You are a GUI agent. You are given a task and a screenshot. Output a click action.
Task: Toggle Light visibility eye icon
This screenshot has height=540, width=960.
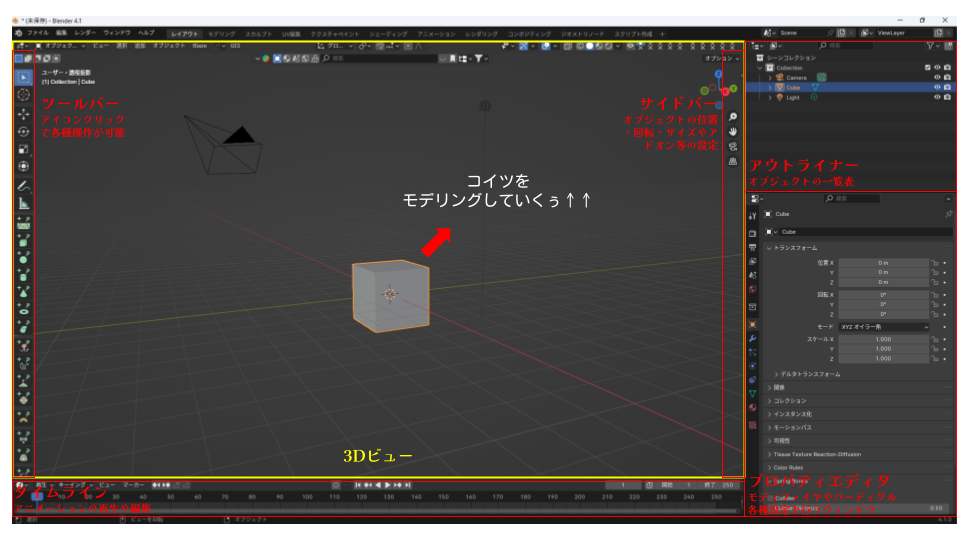click(x=935, y=98)
